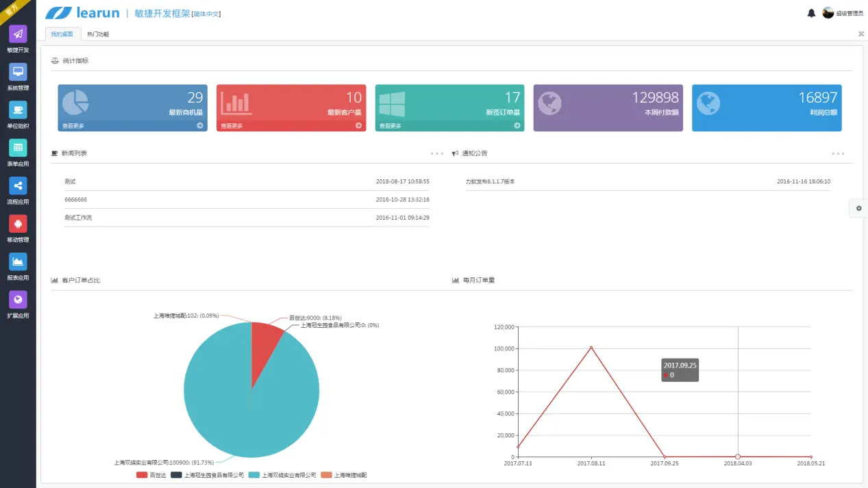Open news item 6666666
The image size is (868, 488).
(75, 199)
